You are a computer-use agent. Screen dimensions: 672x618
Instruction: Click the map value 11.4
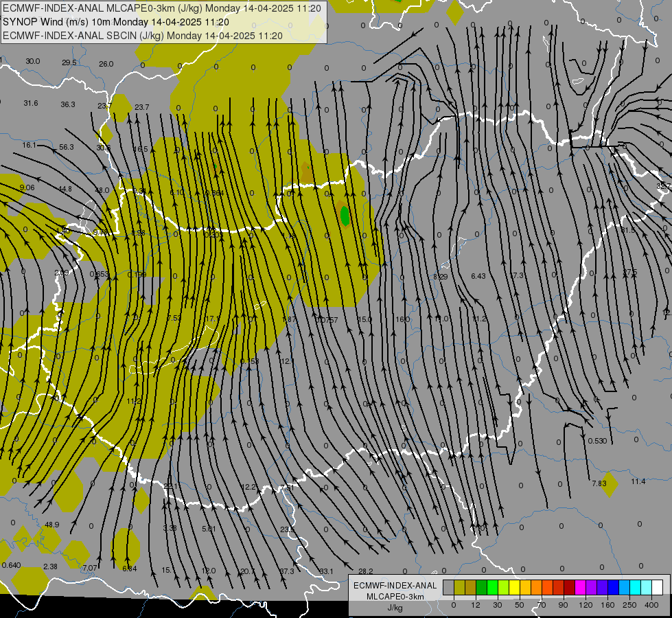(638, 481)
